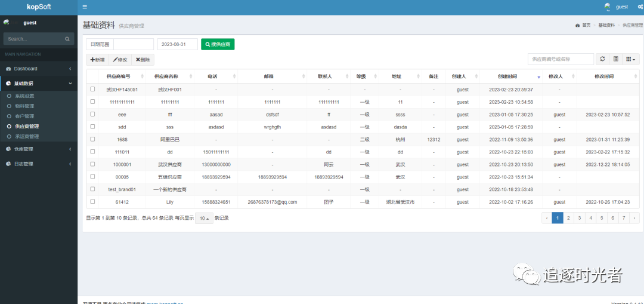The height and width of the screenshot is (304, 644).
Task: Click the 删除 delete button
Action: pos(143,60)
